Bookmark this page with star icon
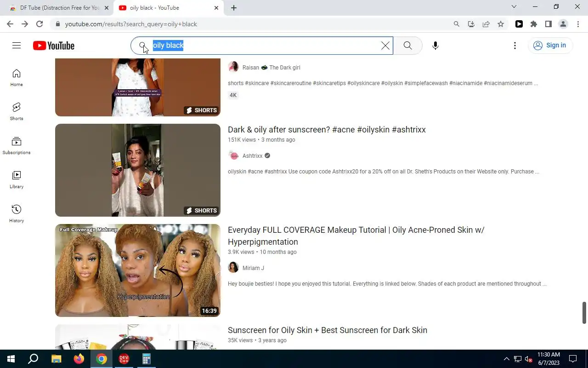 (x=501, y=24)
